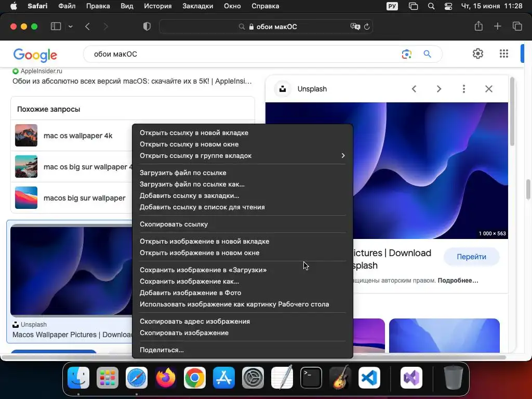Click the image panel vertical scrollbar
The width and height of the screenshot is (532, 399).
pos(512,112)
